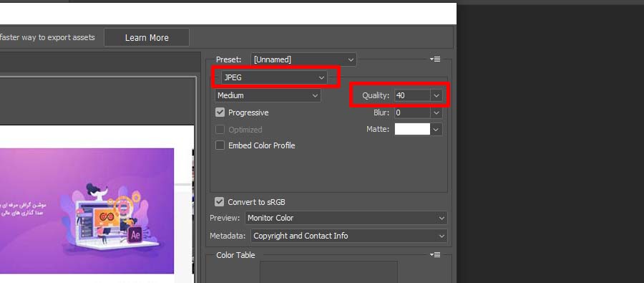
Task: Click the white Matte color swatch
Action: (412, 129)
